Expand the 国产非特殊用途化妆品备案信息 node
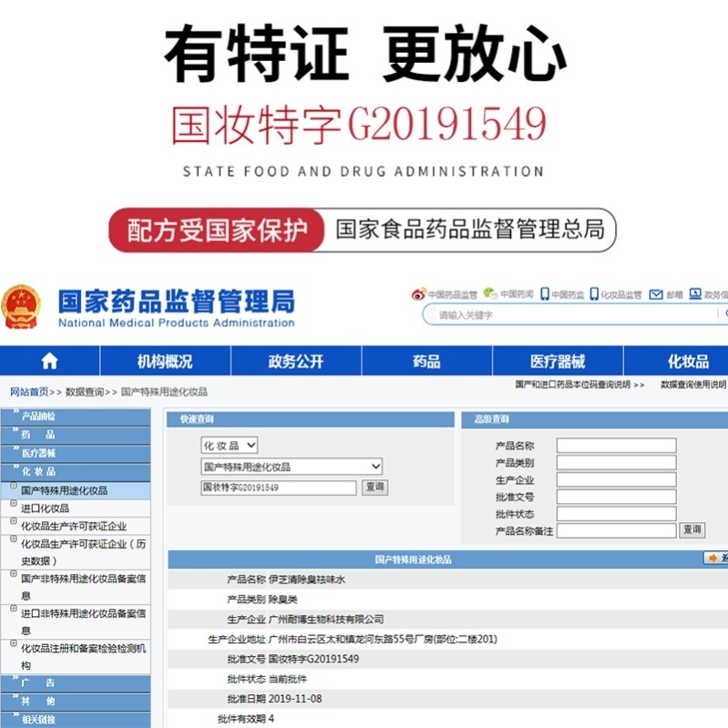Image resolution: width=728 pixels, height=728 pixels. coord(14,573)
